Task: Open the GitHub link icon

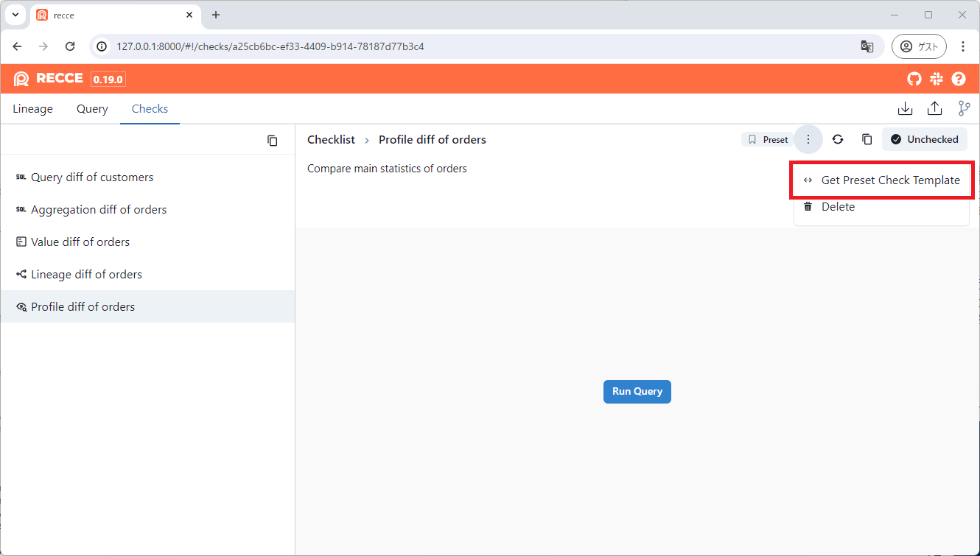Action: pyautogui.click(x=914, y=79)
